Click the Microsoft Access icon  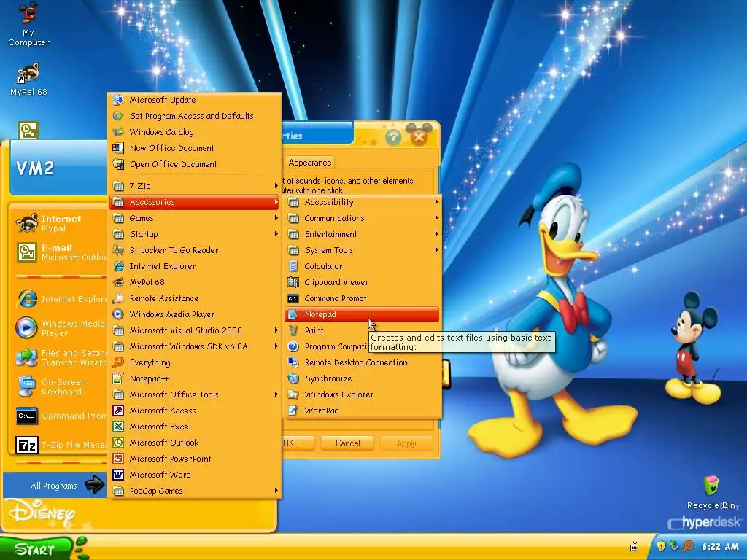coord(118,411)
